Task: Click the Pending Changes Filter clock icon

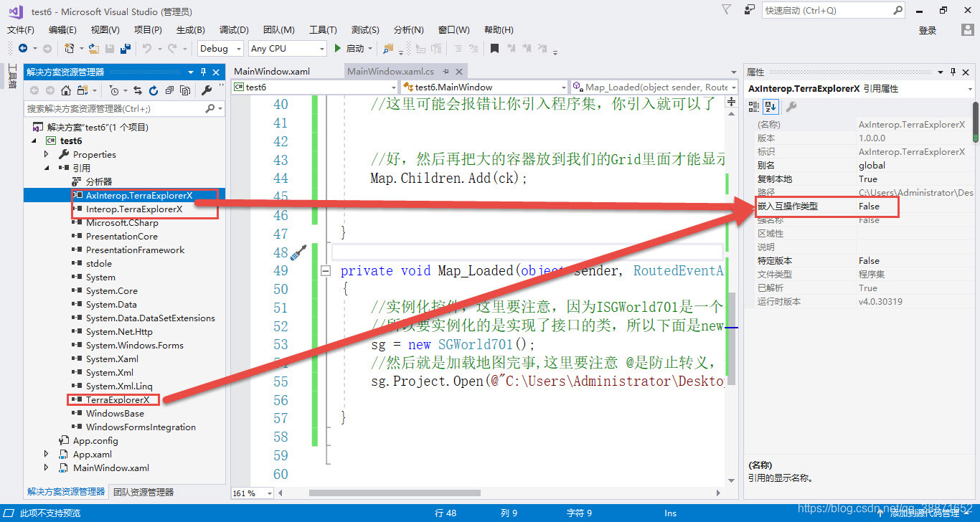Action: pos(113,90)
